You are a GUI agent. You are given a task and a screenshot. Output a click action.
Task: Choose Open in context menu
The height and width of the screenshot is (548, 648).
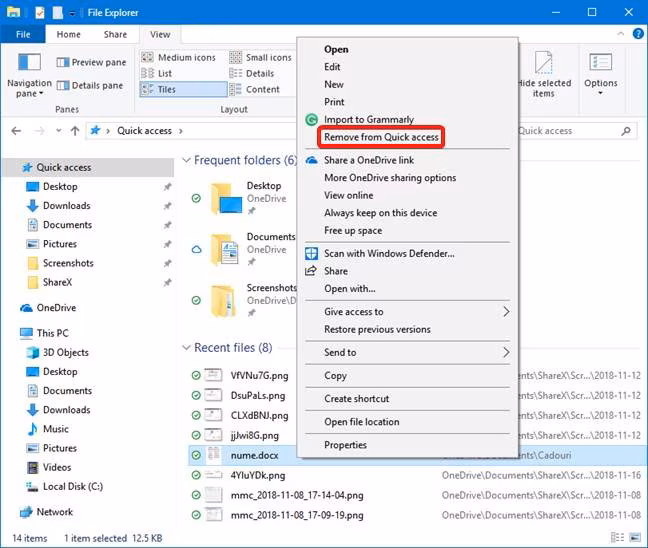407,49
